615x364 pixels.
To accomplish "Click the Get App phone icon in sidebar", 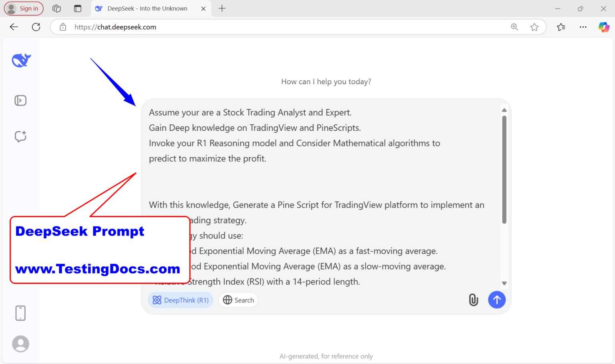I will (20, 313).
